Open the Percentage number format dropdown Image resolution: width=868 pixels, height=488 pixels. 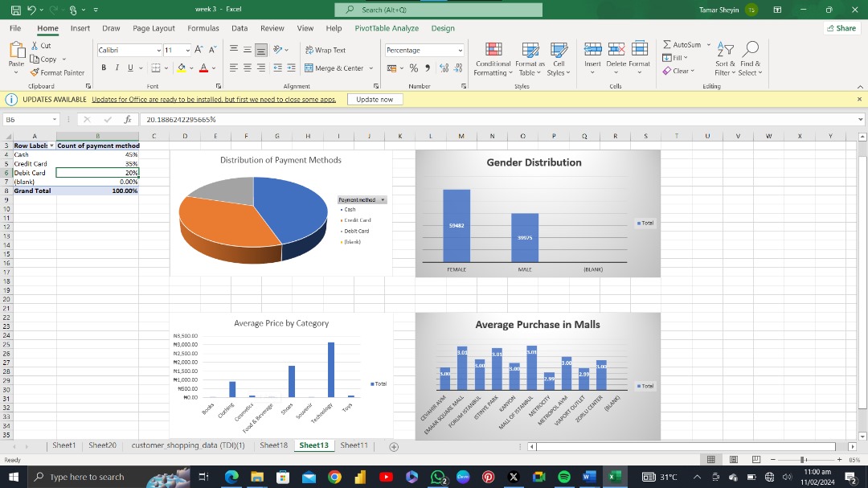click(x=460, y=51)
